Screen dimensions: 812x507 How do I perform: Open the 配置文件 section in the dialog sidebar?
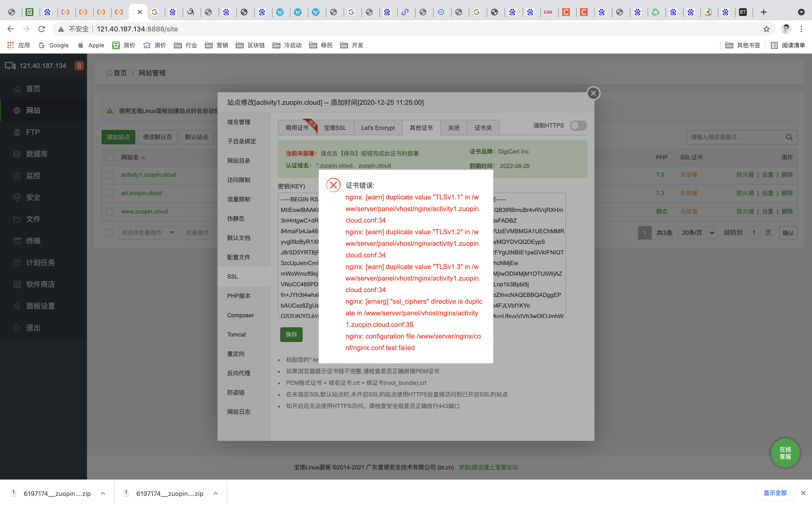tap(239, 257)
